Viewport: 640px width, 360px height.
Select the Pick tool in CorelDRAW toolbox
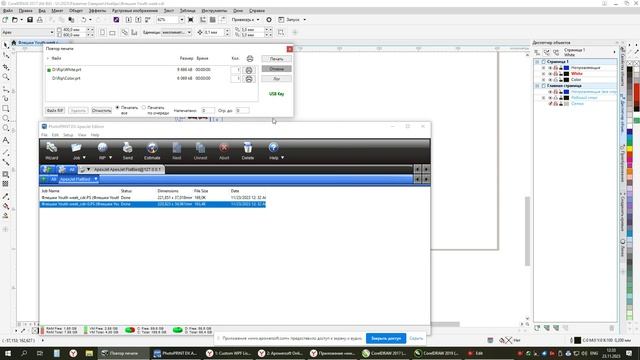pos(6,45)
